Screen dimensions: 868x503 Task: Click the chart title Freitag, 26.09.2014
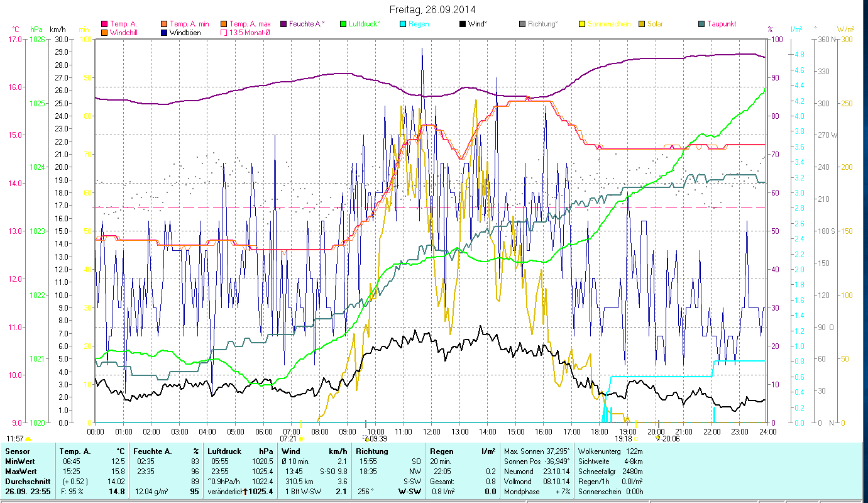pyautogui.click(x=432, y=9)
